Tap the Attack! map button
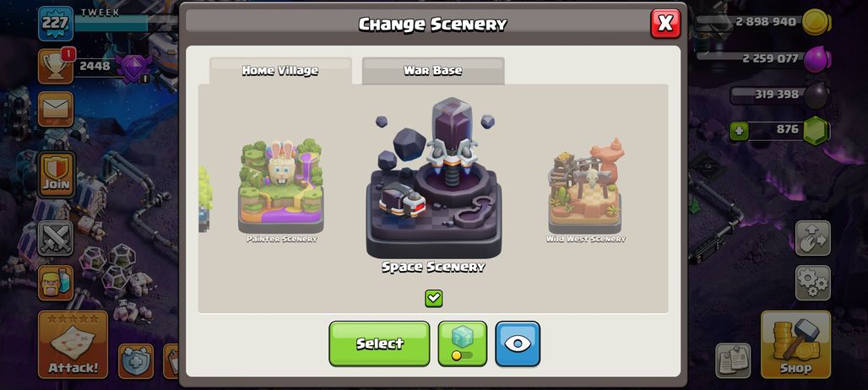 [x=73, y=344]
